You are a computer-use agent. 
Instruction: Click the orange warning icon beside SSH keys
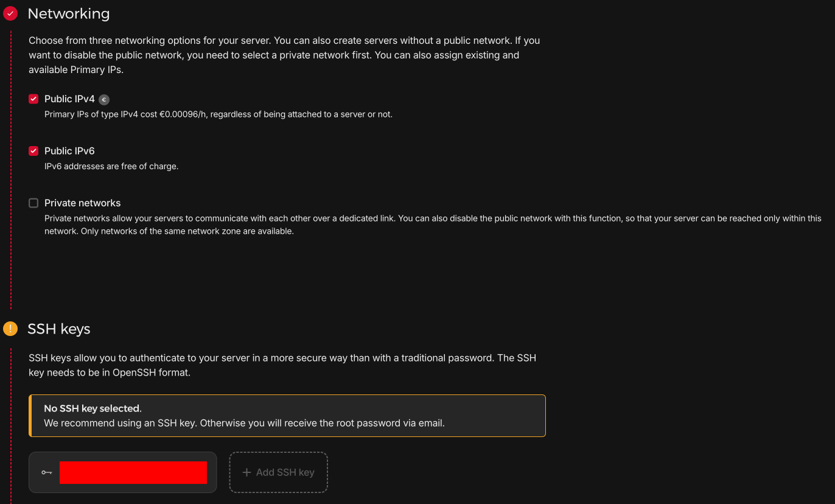click(x=10, y=329)
